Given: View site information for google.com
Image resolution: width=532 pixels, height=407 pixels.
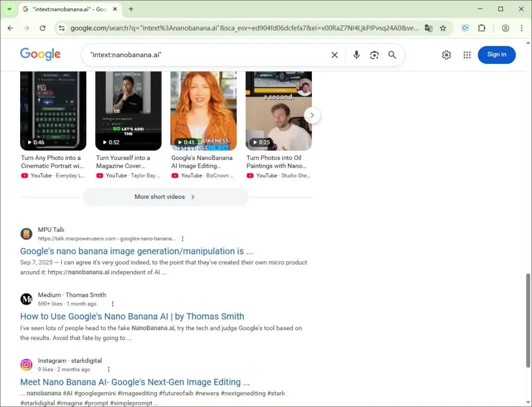Looking at the screenshot, I should click(x=62, y=28).
